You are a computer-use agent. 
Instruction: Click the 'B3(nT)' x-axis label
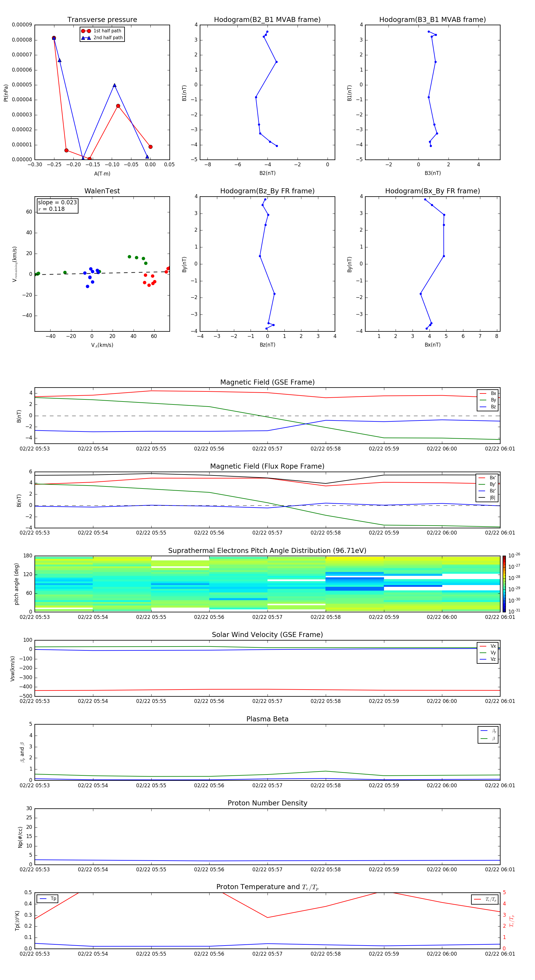pyautogui.click(x=432, y=173)
